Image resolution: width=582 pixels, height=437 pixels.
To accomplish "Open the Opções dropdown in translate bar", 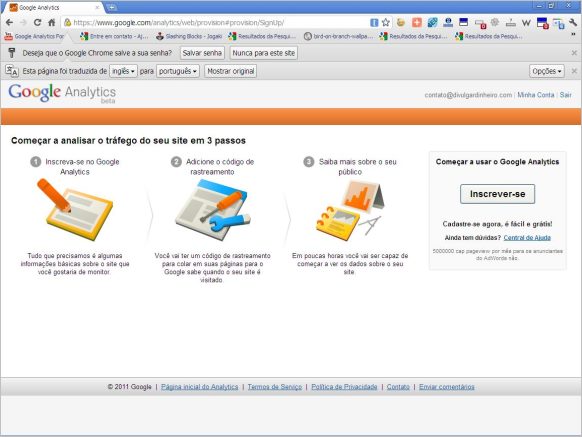I will click(547, 71).
